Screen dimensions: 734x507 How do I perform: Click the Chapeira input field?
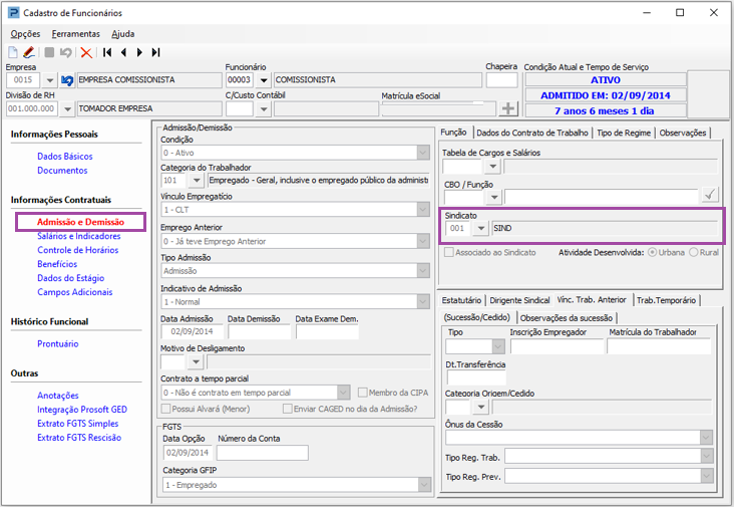501,81
